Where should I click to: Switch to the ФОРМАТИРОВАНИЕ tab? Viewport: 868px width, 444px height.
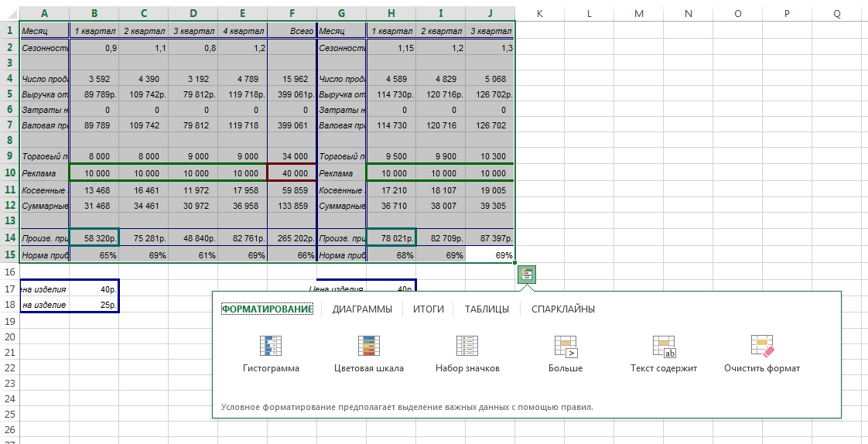tap(268, 309)
